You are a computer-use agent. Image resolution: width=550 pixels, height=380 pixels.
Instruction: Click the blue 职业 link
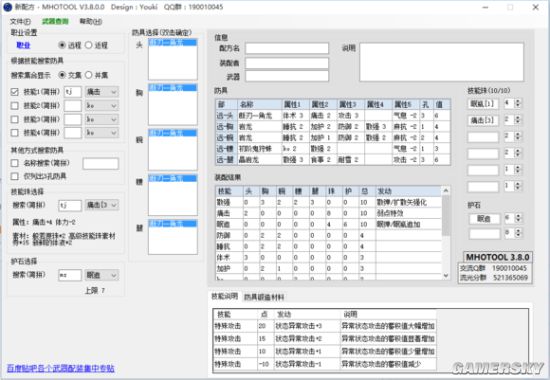(23, 45)
